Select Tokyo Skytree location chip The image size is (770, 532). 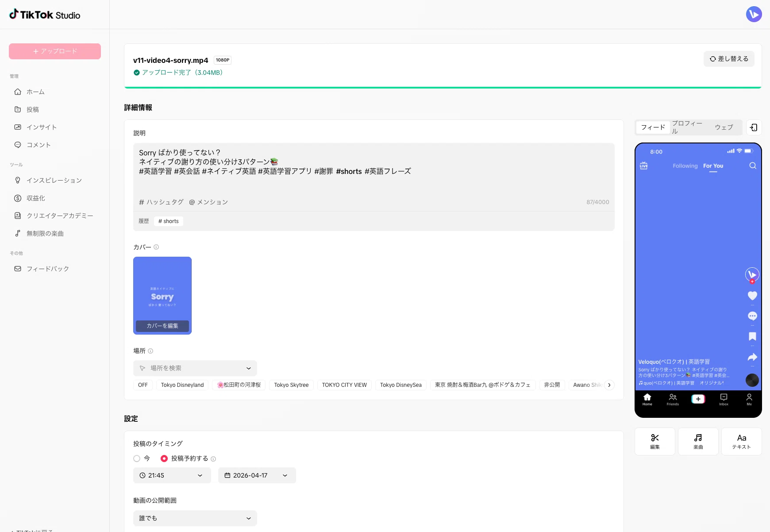(x=291, y=385)
